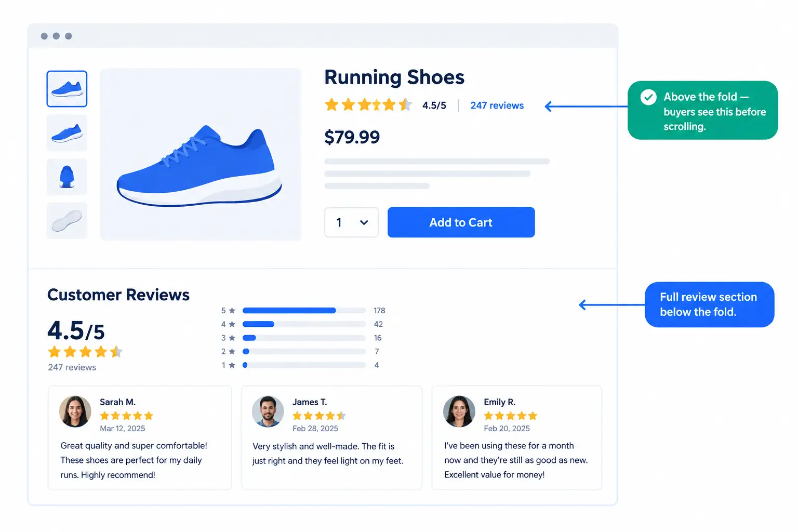This screenshot has width=798, height=532.
Task: Select the highlighted blue shoe thumbnail
Action: [x=67, y=89]
